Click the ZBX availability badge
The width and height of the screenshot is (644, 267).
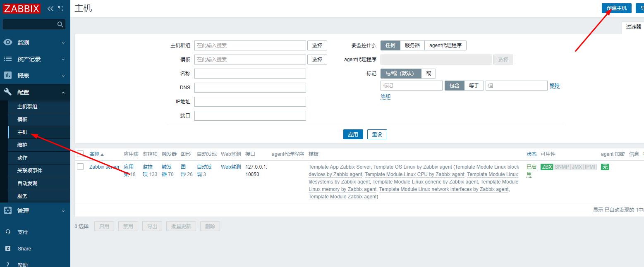coord(547,167)
